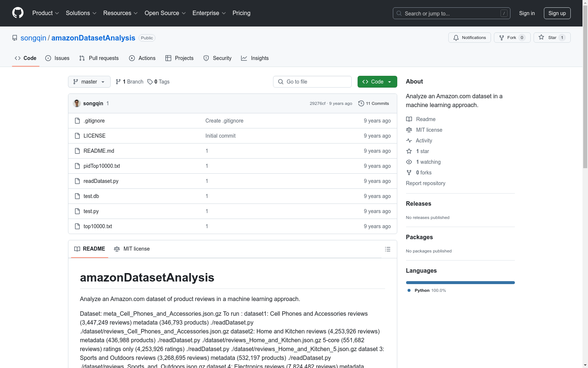588x368 pixels.
Task: Open the amazonDatasetAnalysis repository link
Action: click(x=93, y=38)
